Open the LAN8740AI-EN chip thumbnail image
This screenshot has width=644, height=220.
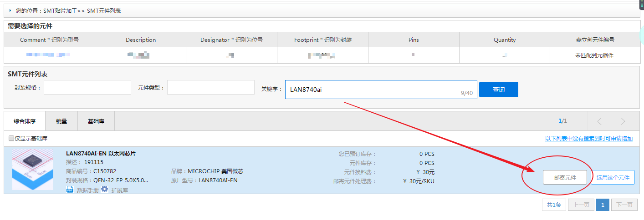click(33, 170)
